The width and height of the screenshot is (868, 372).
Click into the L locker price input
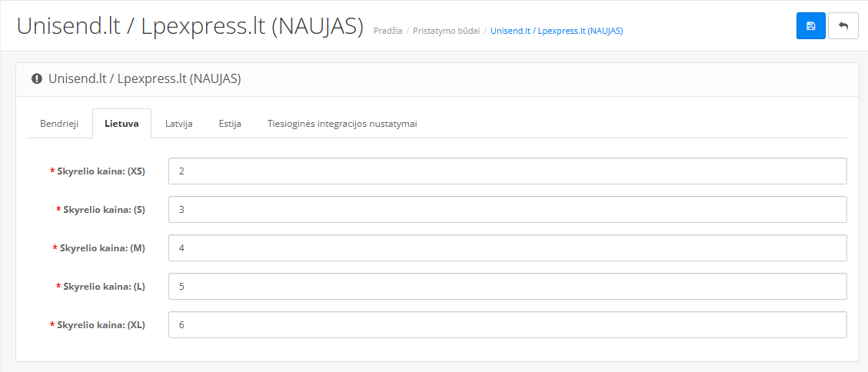[x=507, y=287]
